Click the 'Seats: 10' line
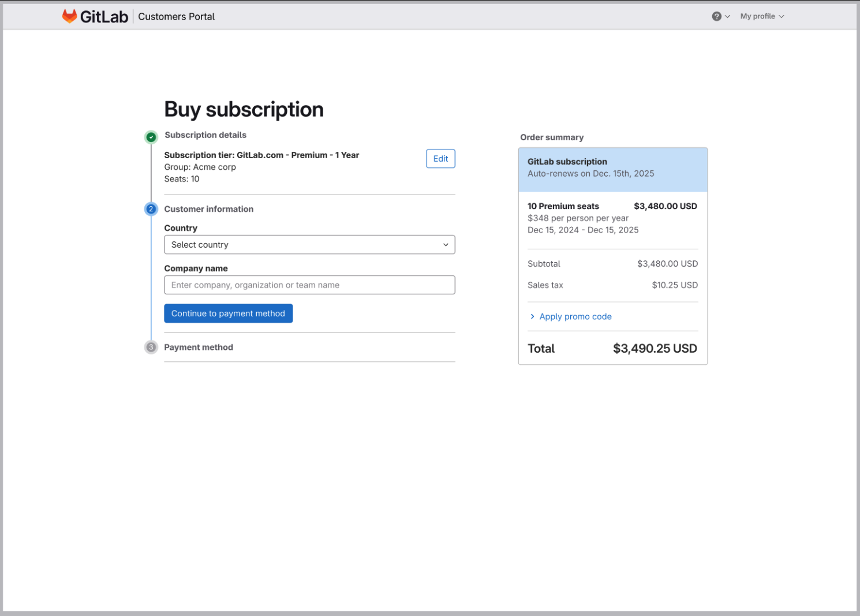This screenshot has width=860, height=616. (x=182, y=179)
